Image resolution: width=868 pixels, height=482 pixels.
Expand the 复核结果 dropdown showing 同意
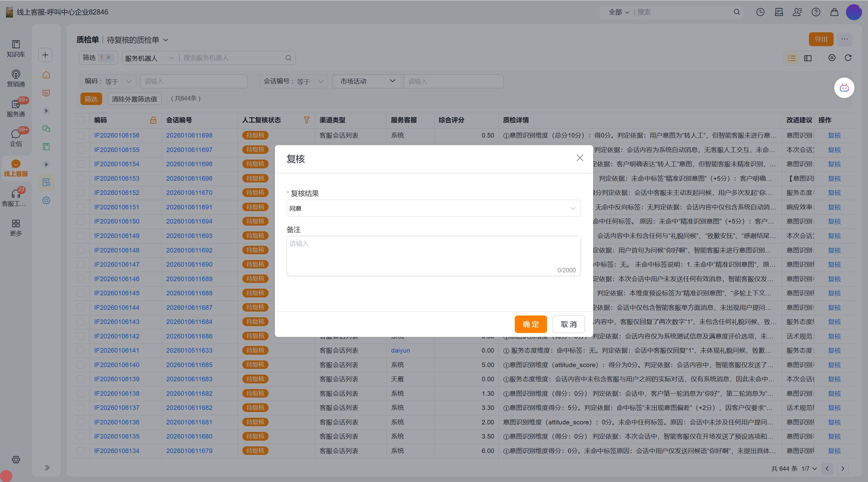coord(433,208)
